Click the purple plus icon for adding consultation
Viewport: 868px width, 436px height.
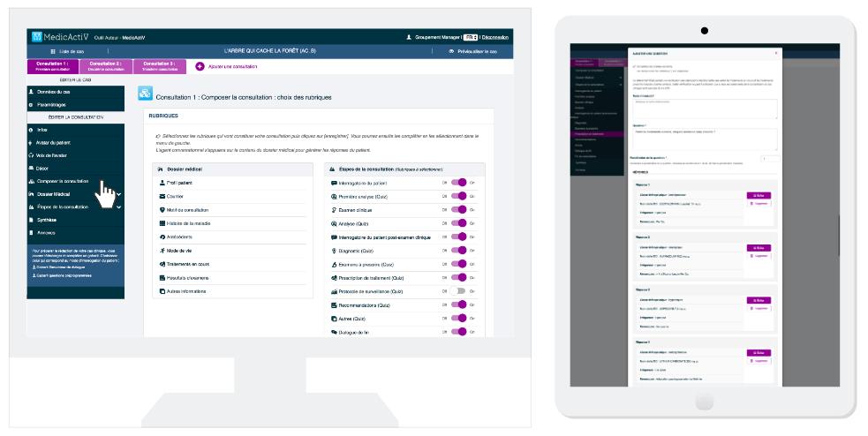click(200, 66)
